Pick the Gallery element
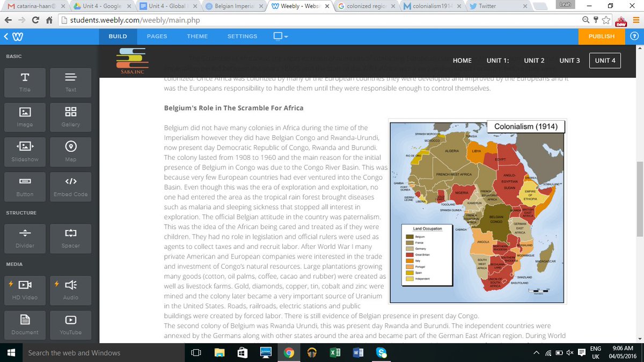Screen dimensions: 644x362 pos(71,116)
